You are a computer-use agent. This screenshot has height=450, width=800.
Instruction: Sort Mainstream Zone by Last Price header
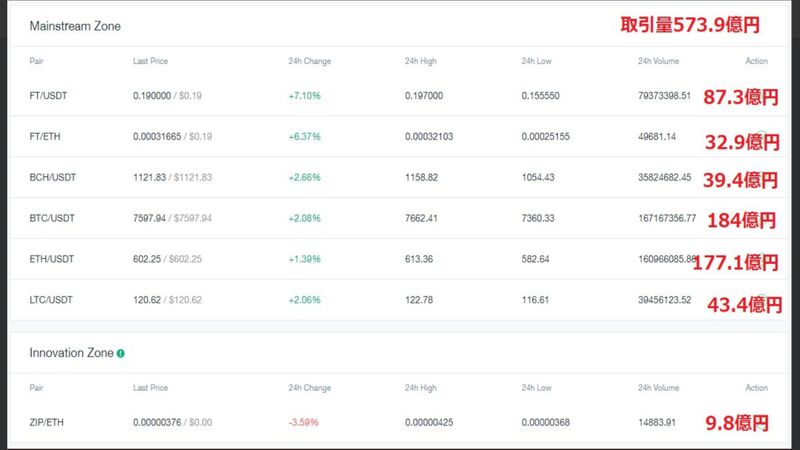pyautogui.click(x=151, y=61)
